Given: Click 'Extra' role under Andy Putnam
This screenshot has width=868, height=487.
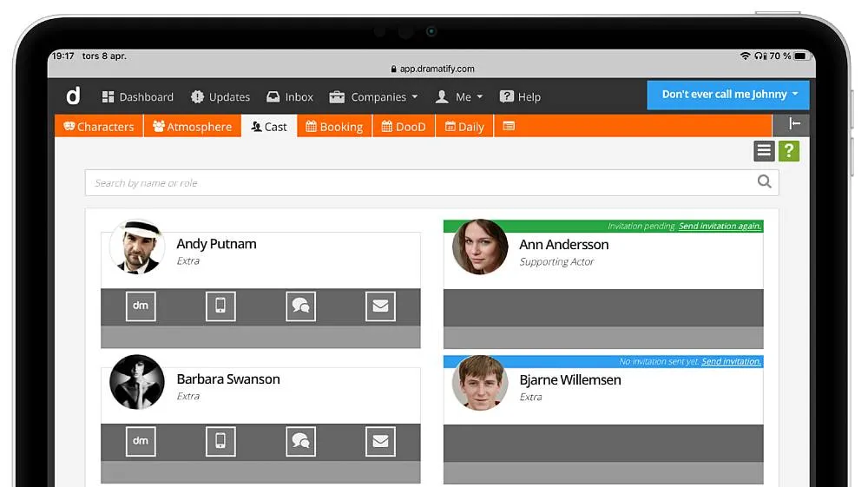Looking at the screenshot, I should click(x=187, y=260).
